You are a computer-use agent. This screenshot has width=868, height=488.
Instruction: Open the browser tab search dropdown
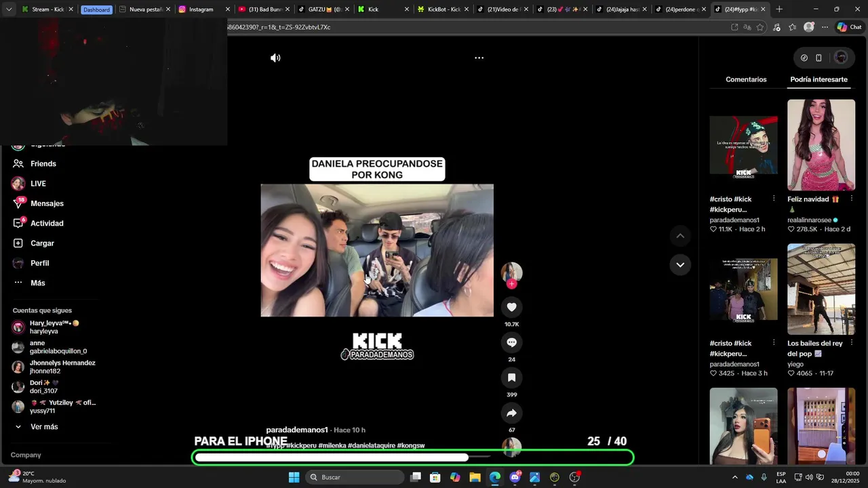[x=9, y=9]
